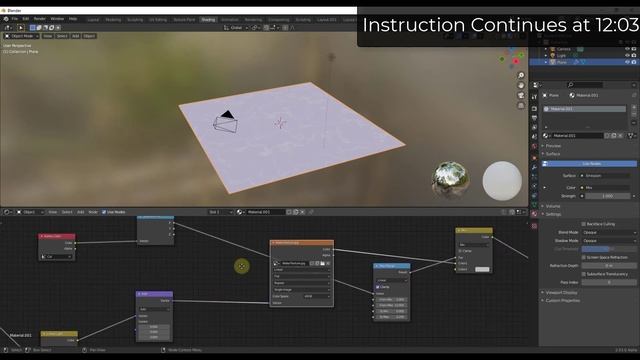Hide Light using its eye icon

pos(627,56)
